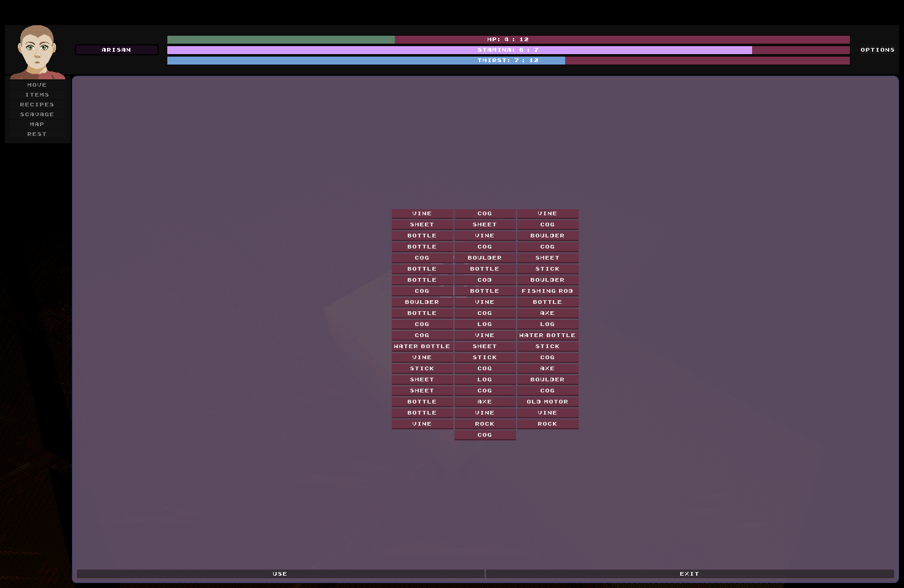The image size is (904, 588).
Task: Select the OLD MOTOR item
Action: coord(547,402)
